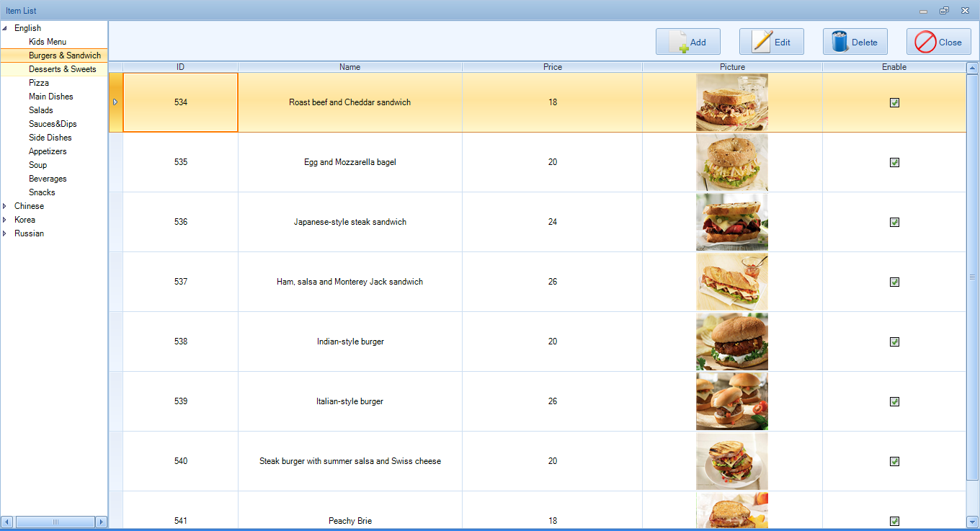Select the Pizza category
This screenshot has width=980, height=531.
(39, 83)
